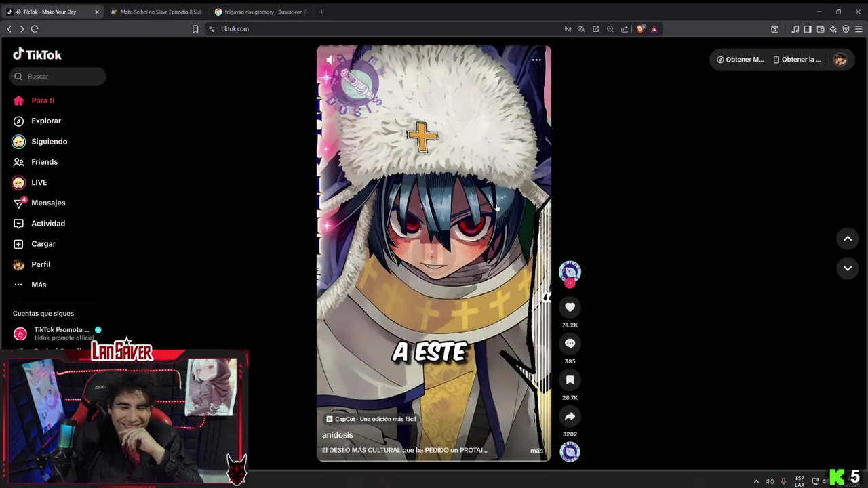Open the Para ti home feed

click(33, 100)
